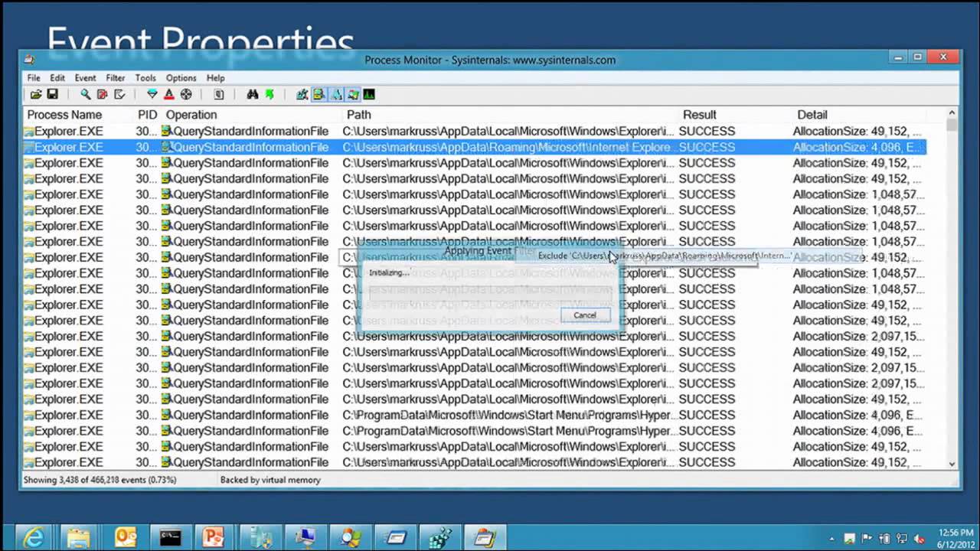Open Internet Explorer from the taskbar
This screenshot has height=551, width=980.
click(33, 537)
